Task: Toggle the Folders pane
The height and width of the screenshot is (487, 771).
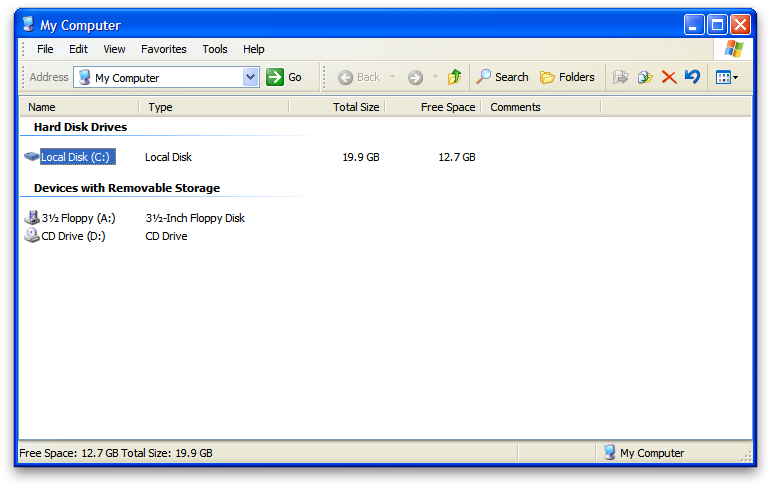Action: pyautogui.click(x=567, y=77)
